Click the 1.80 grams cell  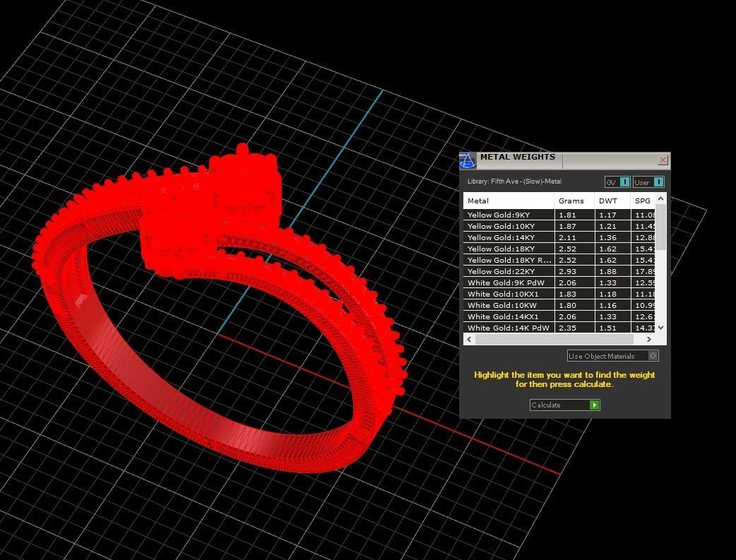tap(574, 305)
